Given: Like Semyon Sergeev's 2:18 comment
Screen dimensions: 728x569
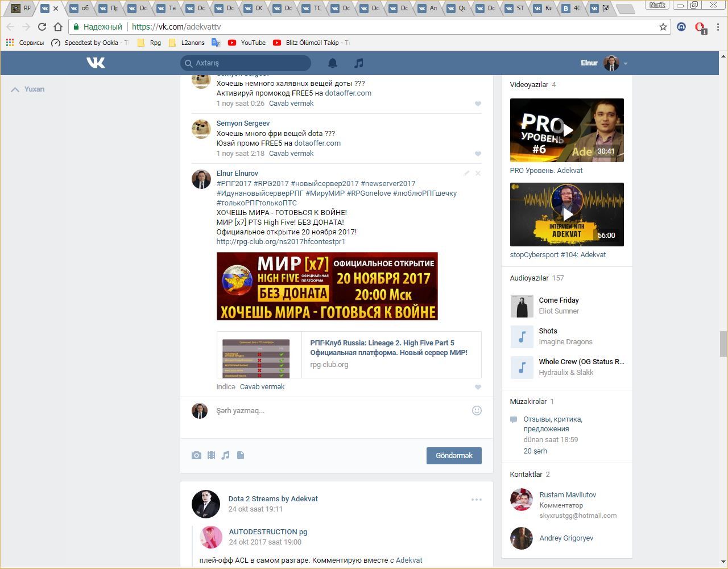Looking at the screenshot, I should (478, 154).
